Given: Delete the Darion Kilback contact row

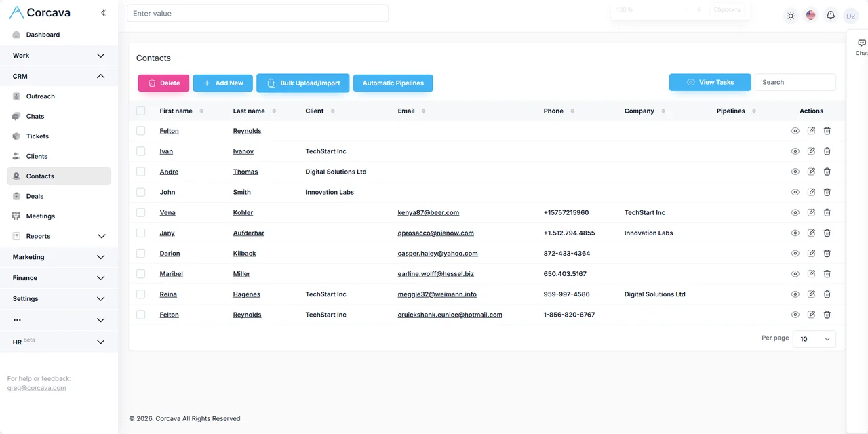Looking at the screenshot, I should 827,253.
